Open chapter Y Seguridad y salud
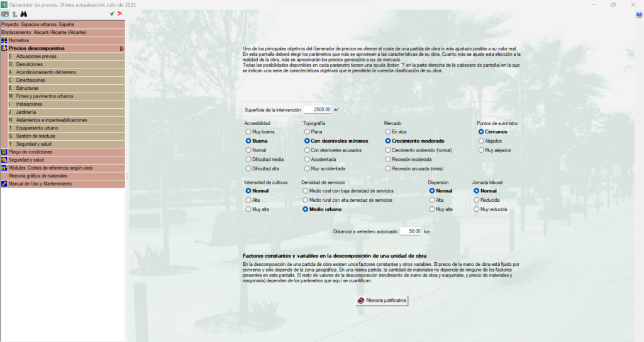The height and width of the screenshot is (342, 644). click(67, 144)
